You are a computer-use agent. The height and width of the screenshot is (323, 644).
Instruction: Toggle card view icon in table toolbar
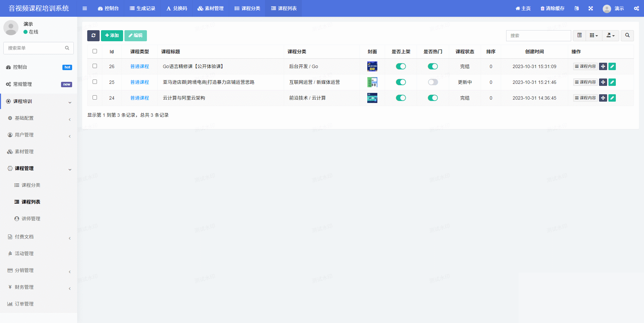pyautogui.click(x=579, y=36)
